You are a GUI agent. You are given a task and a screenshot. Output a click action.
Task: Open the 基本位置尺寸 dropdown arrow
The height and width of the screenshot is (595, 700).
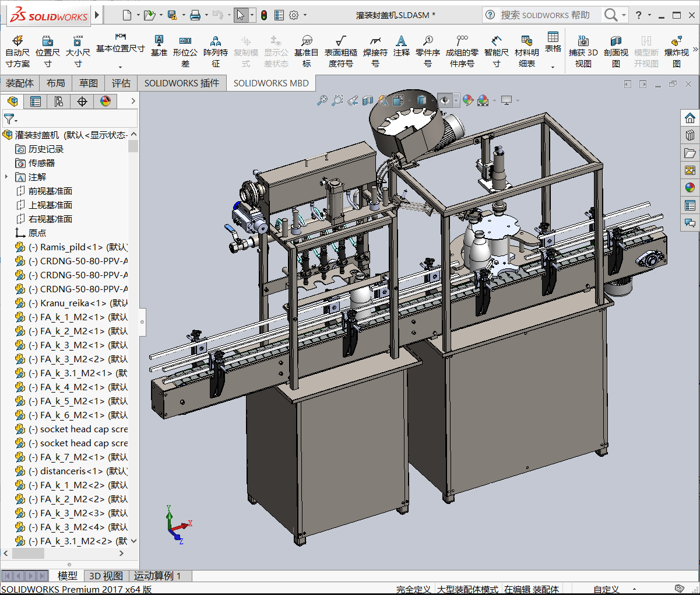(120, 66)
